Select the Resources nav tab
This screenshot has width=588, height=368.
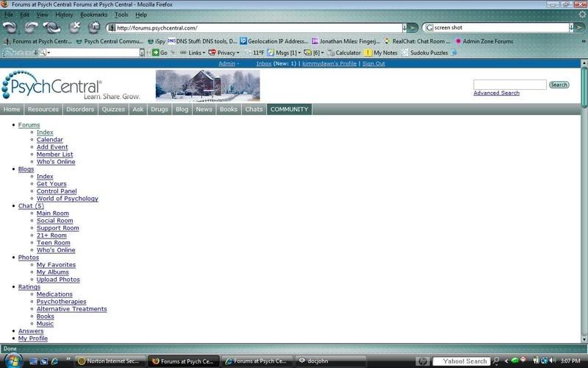tap(43, 109)
